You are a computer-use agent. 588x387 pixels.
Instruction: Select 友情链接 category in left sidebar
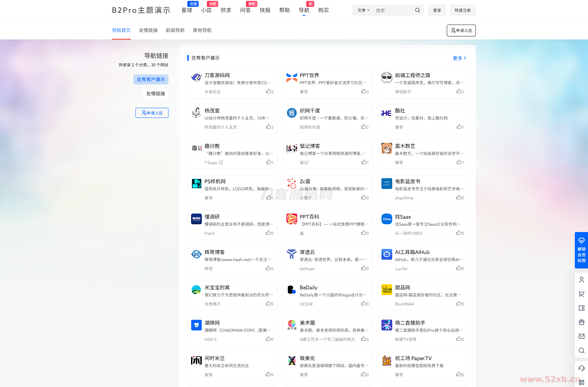(155, 94)
